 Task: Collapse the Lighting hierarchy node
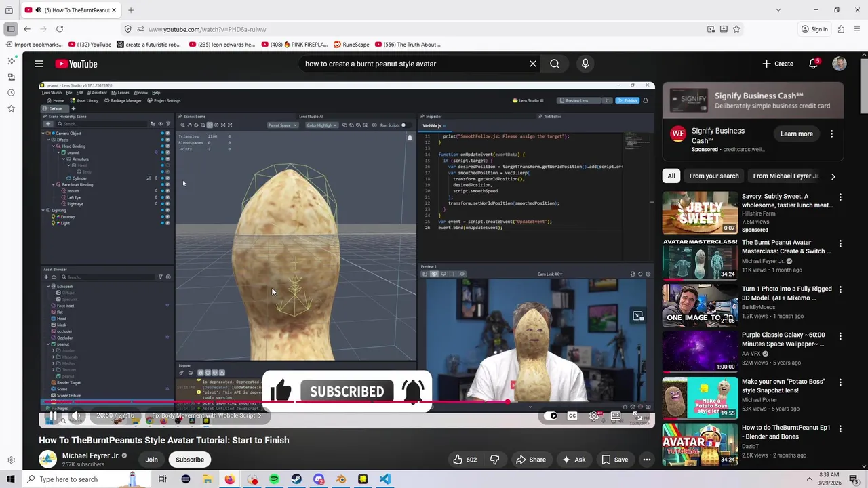point(43,210)
